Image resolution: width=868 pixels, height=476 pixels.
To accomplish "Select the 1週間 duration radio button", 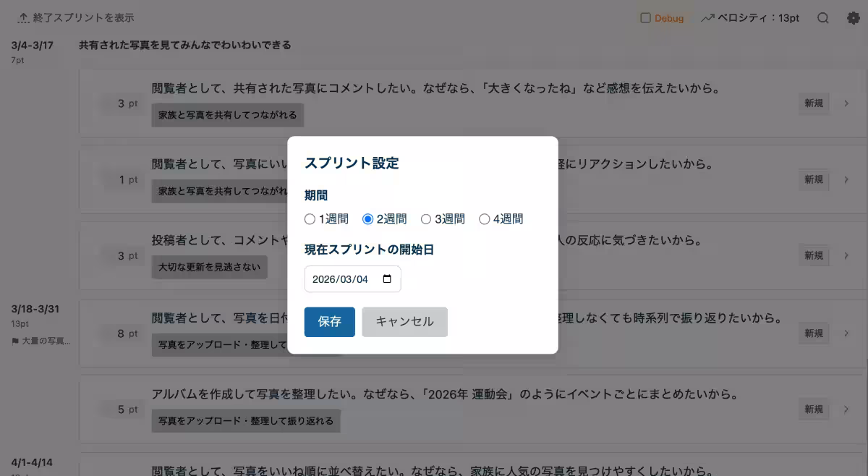I will 310,219.
